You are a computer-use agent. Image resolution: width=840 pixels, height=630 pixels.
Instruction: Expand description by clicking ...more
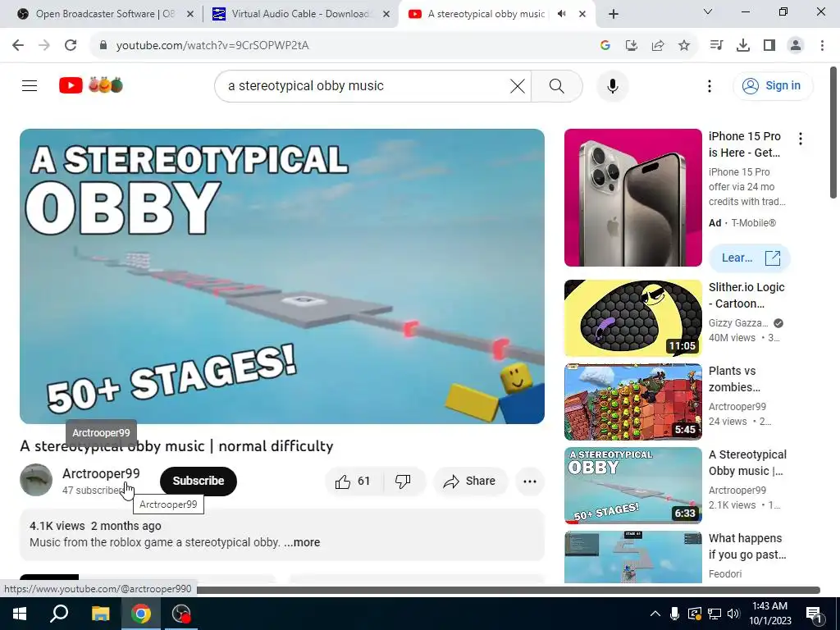(x=302, y=542)
